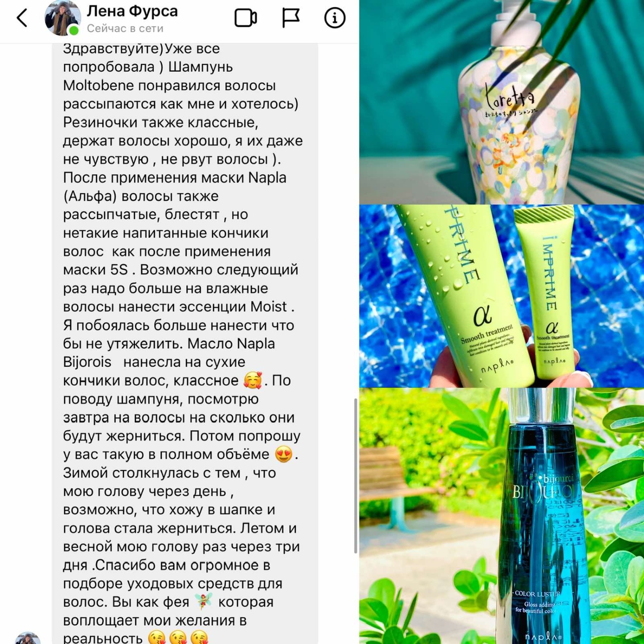Viewport: 644px width, 644px height.
Task: Go back with the left chevron arrow
Action: pyautogui.click(x=22, y=18)
